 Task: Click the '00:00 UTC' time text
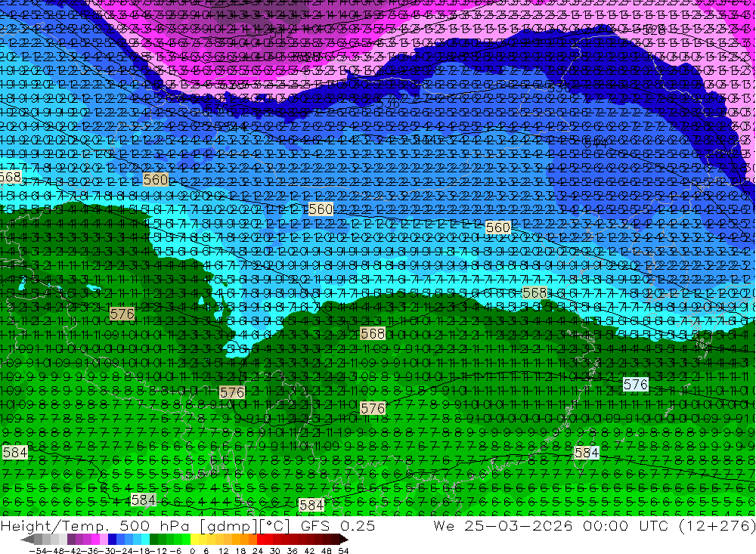627,525
